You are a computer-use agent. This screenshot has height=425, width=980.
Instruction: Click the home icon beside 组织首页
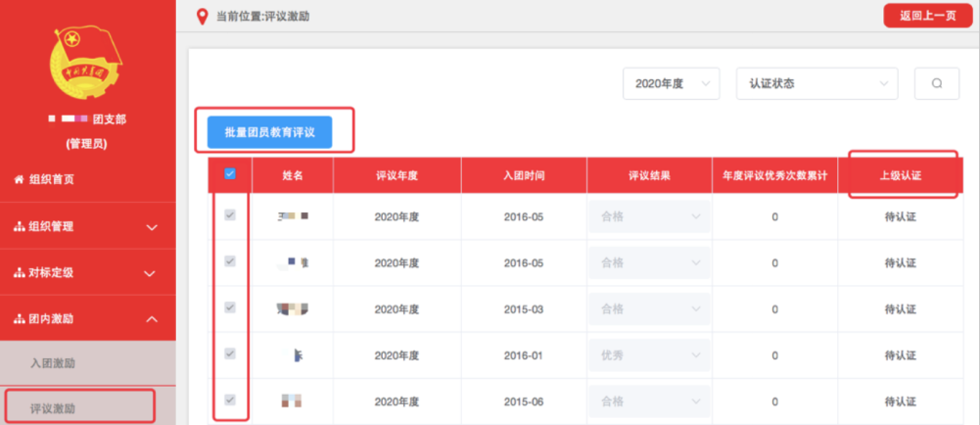coord(19,179)
